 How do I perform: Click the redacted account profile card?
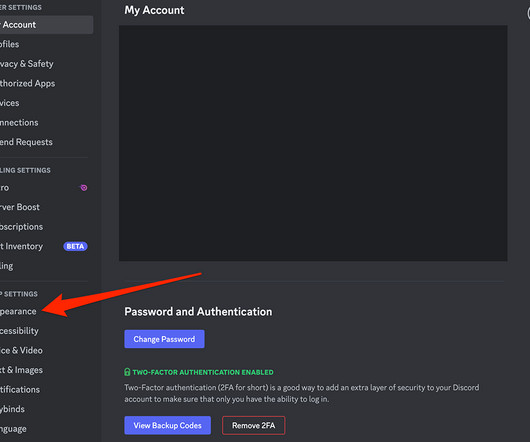313,143
